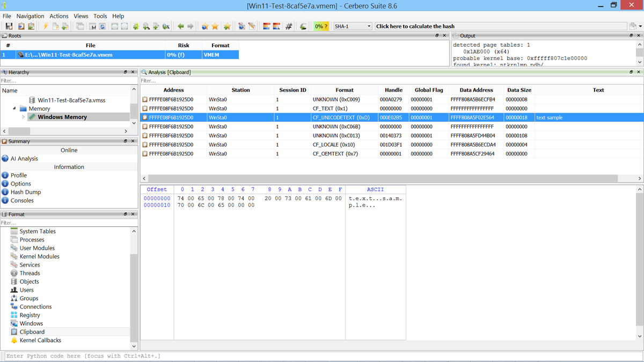This screenshot has width=644, height=362.
Task: Select the CF_LOCALE (0x10) clipboard row
Action: pos(391,145)
